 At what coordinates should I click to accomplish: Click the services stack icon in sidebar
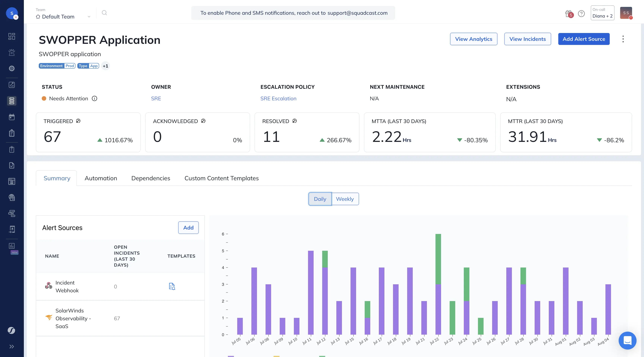coord(12,101)
